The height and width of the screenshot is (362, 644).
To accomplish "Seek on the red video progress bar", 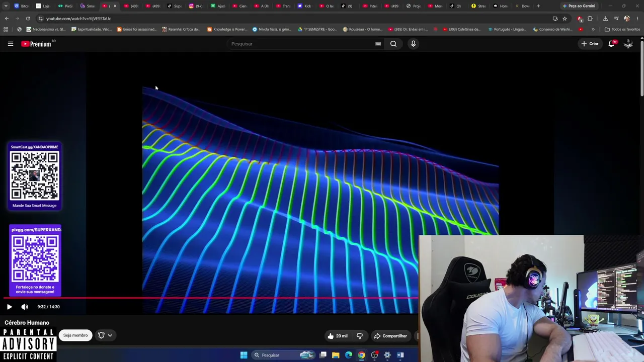I will 211,298.
